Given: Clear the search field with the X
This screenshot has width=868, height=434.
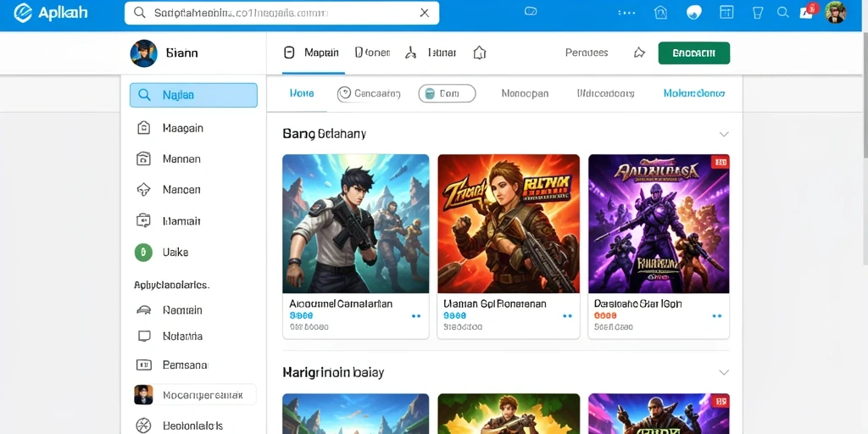Looking at the screenshot, I should tap(425, 13).
